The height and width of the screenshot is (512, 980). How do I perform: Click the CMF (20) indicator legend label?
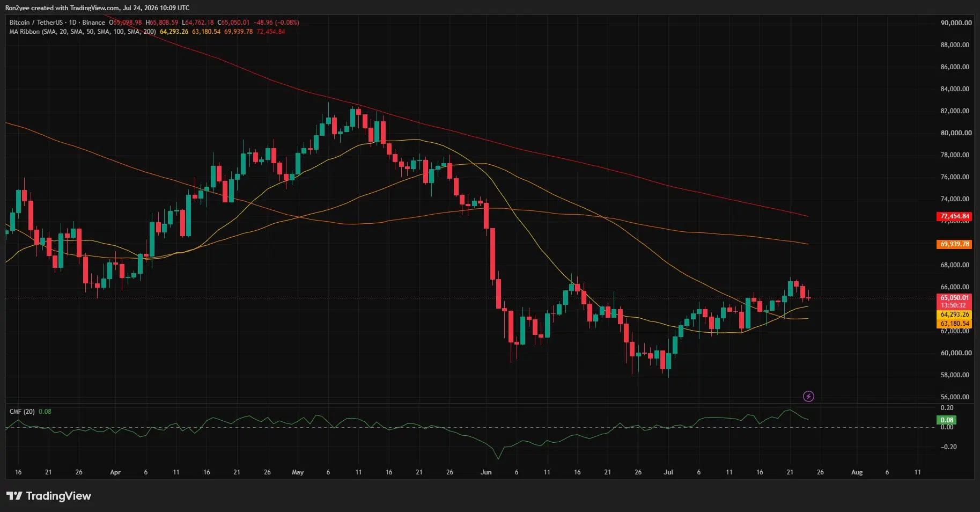pos(22,412)
